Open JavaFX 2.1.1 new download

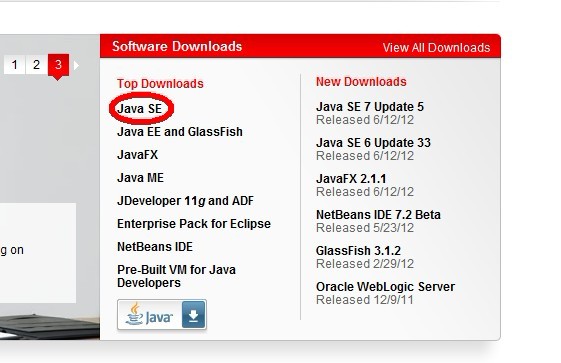click(x=351, y=178)
